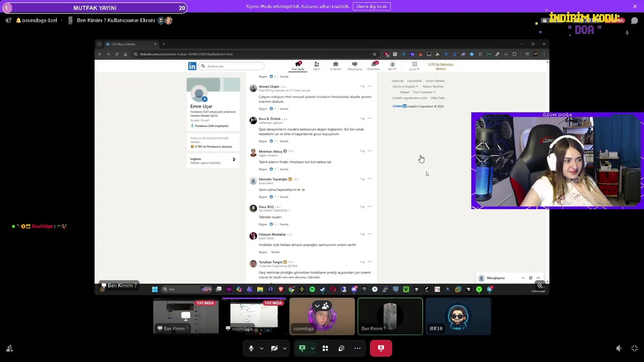Viewport: 644px width, 362px height.
Task: Show the call chat panel icon
Action: coord(634,21)
